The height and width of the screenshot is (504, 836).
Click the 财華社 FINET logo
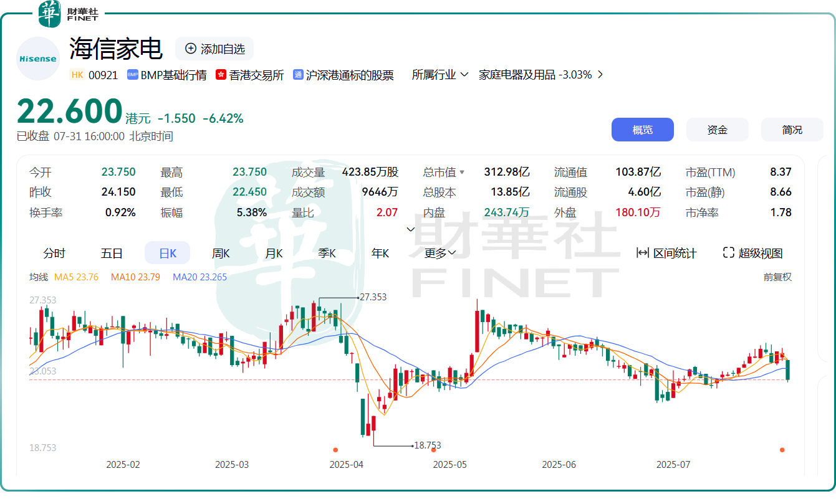(69, 14)
